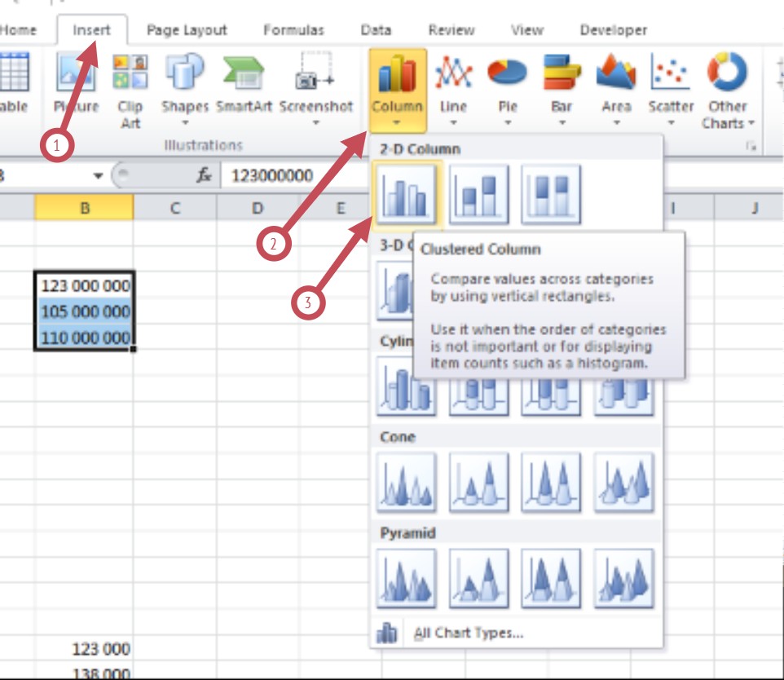This screenshot has width=784, height=680.
Task: Expand the Name Box dropdown arrow
Action: pos(98,176)
